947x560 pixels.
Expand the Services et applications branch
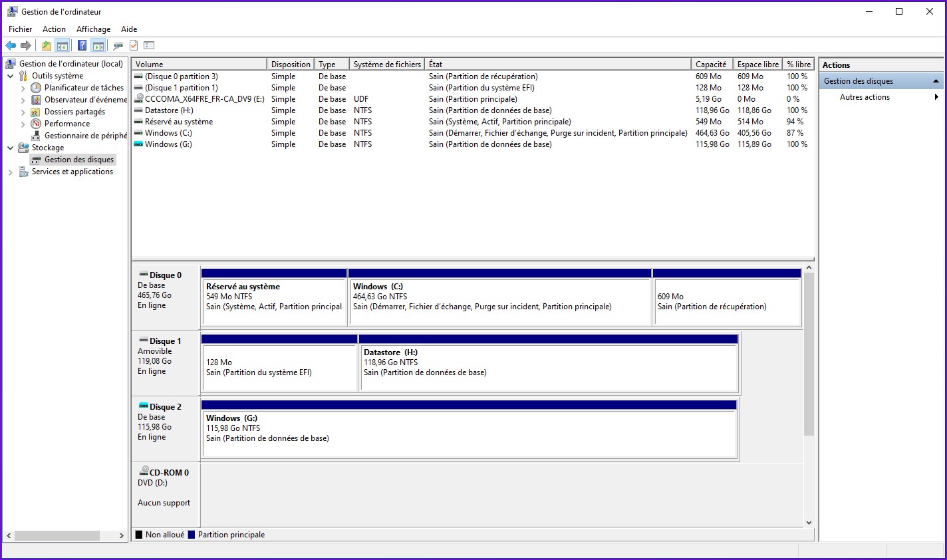coord(10,172)
